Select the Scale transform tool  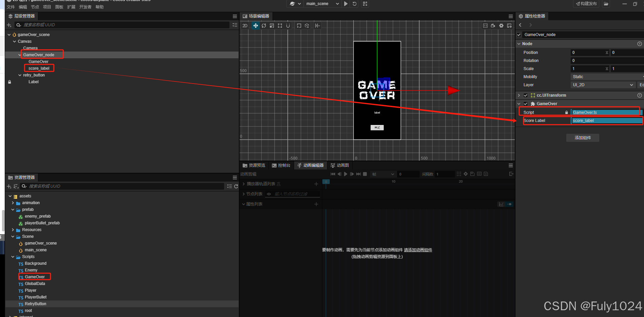(272, 26)
